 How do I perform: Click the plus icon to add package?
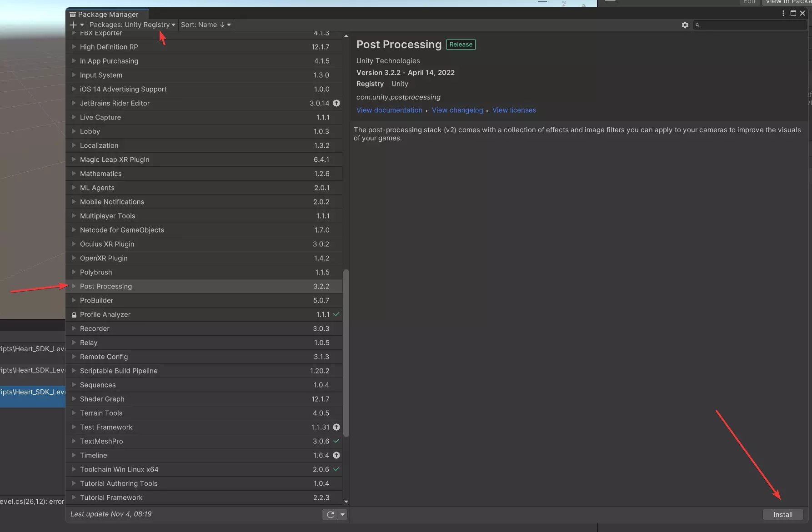click(73, 25)
